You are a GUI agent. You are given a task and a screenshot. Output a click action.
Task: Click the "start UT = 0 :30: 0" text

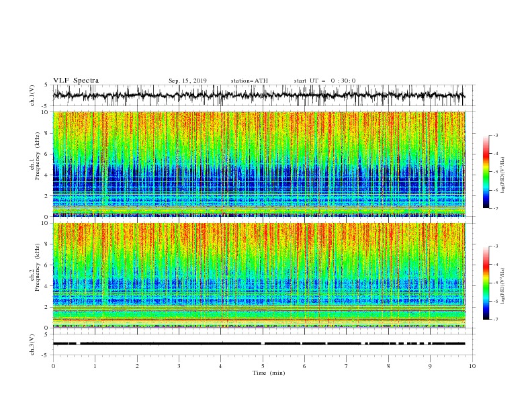(324, 81)
